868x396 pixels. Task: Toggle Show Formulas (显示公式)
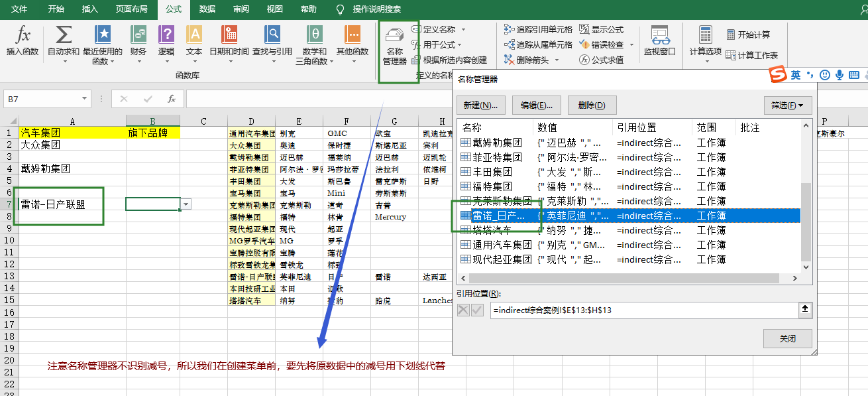[602, 29]
